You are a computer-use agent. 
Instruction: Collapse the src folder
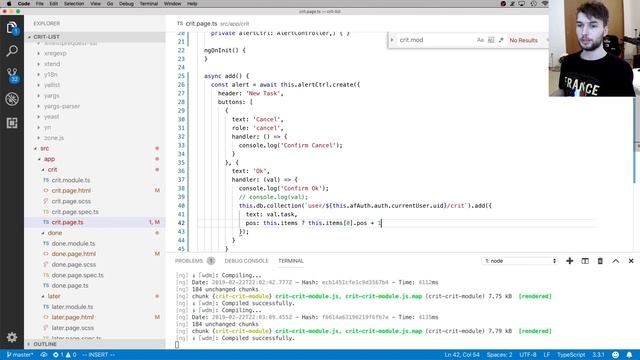[44, 148]
